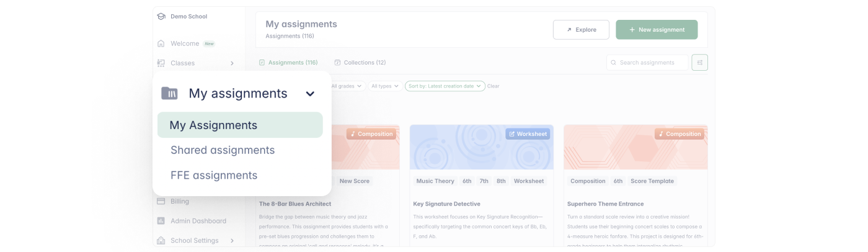
Task: Click the School Settings building icon
Action: [161, 241]
